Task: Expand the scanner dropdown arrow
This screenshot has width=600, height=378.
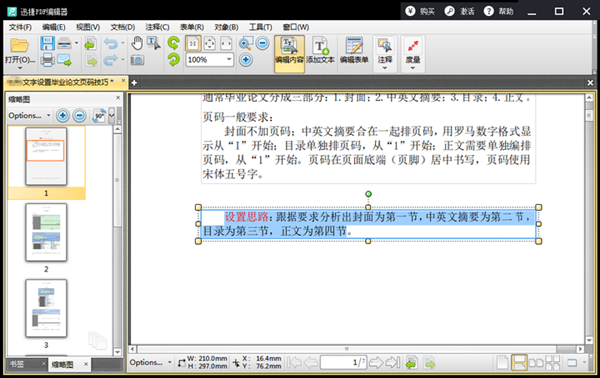Action: 77,43
